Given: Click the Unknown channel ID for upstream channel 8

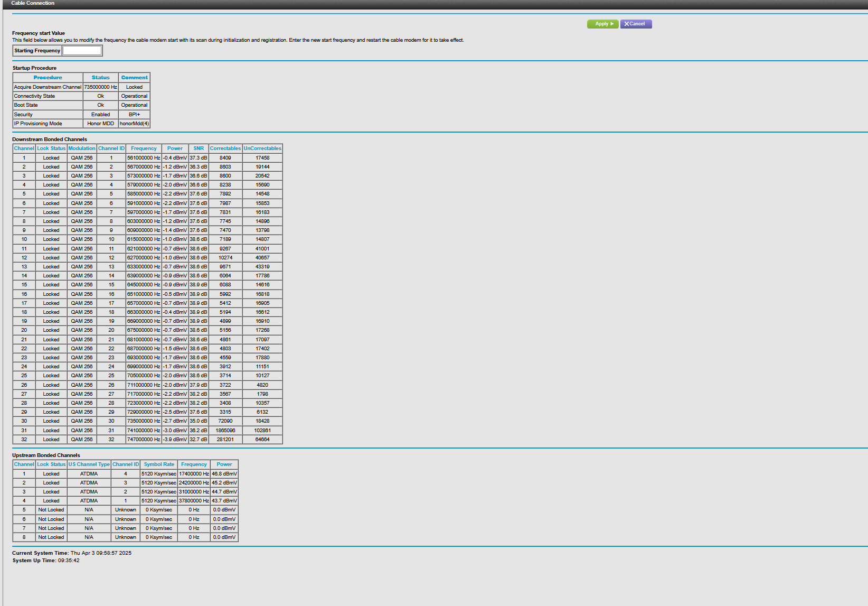Looking at the screenshot, I should 126,537.
